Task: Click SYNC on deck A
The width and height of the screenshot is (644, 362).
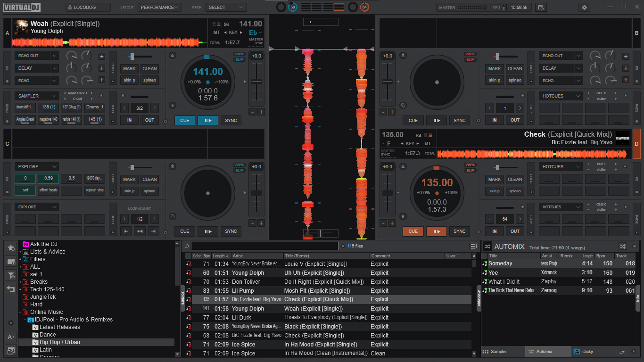Action: 231,120
